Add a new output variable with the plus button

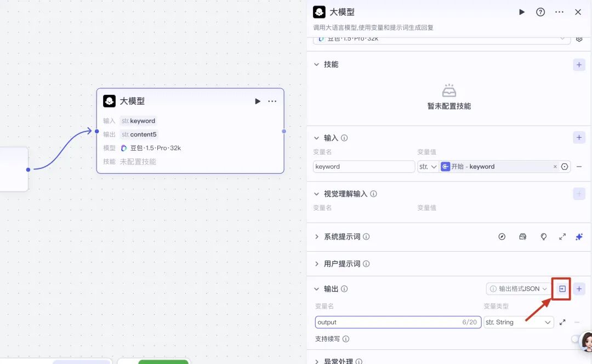click(579, 288)
